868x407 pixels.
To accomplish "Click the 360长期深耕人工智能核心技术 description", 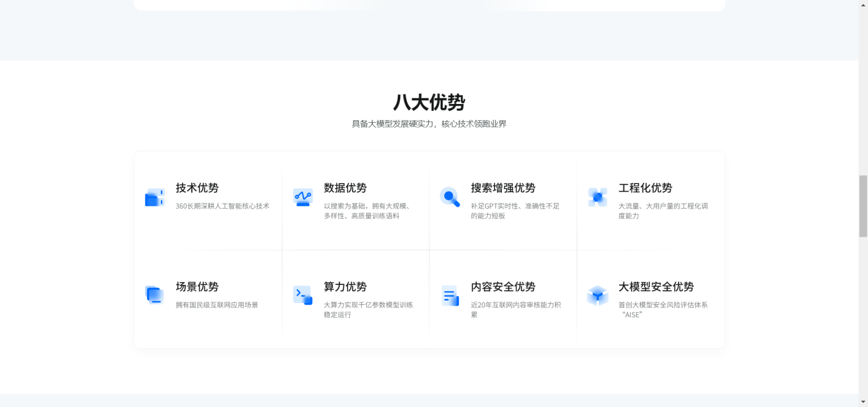I will coord(223,206).
